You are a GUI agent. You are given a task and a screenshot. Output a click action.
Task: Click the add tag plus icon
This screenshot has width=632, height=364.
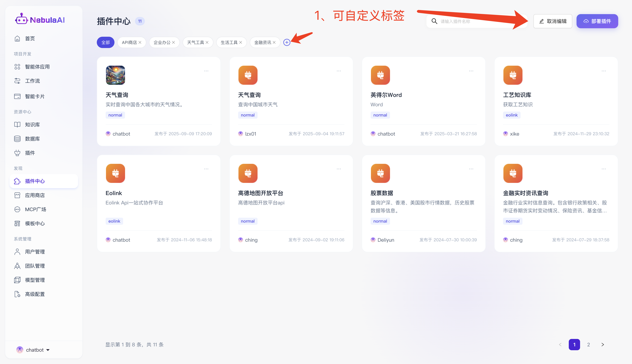[287, 42]
